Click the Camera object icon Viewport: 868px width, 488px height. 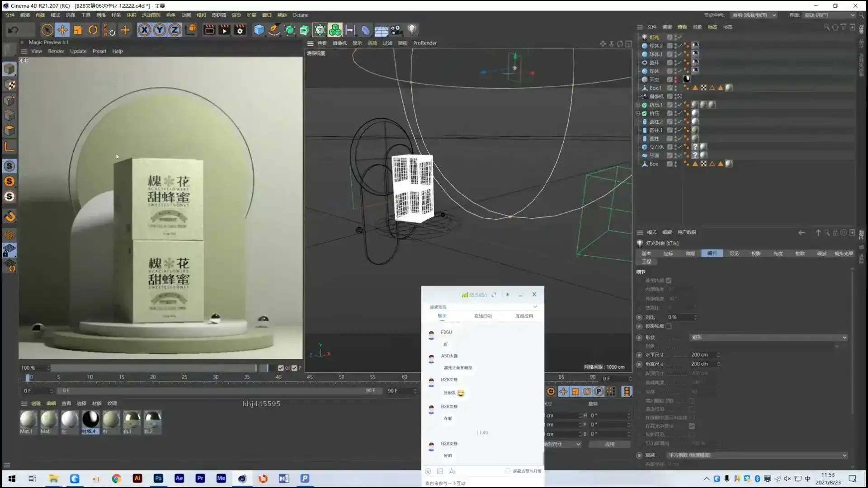(396, 30)
